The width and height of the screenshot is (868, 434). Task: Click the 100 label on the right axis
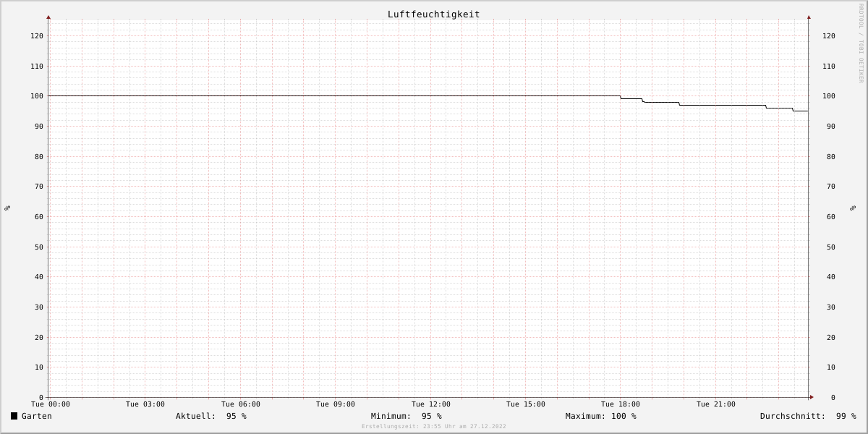[829, 96]
